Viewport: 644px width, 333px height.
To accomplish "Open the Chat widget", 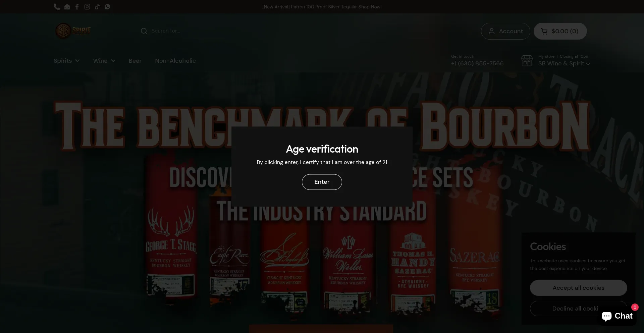I will click(x=617, y=316).
